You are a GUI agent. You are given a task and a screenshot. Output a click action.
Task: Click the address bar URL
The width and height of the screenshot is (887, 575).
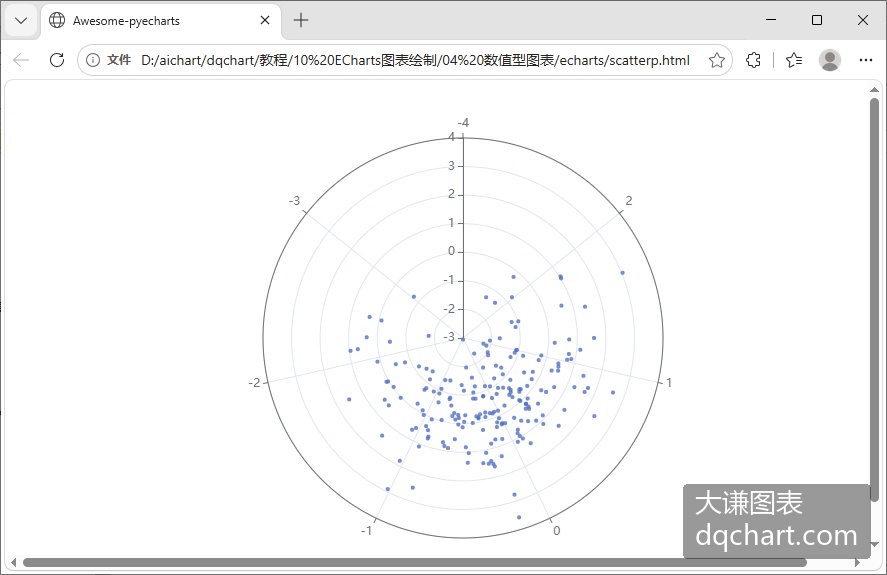(x=415, y=60)
